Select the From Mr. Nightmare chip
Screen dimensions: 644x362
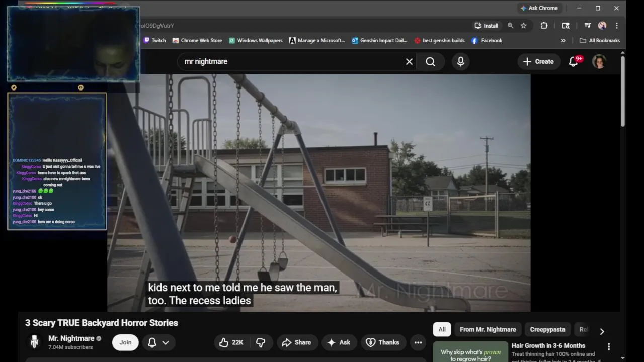[x=488, y=329]
